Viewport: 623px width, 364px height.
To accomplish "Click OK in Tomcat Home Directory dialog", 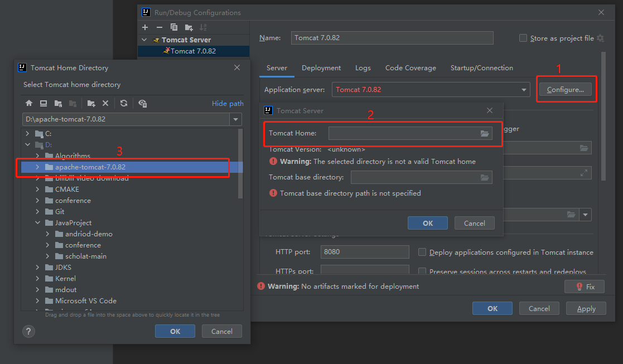I will tap(175, 331).
